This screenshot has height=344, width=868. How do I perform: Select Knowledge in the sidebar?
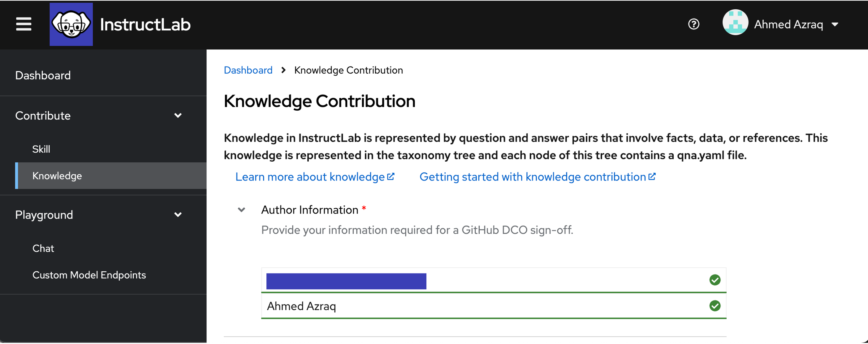(x=57, y=175)
